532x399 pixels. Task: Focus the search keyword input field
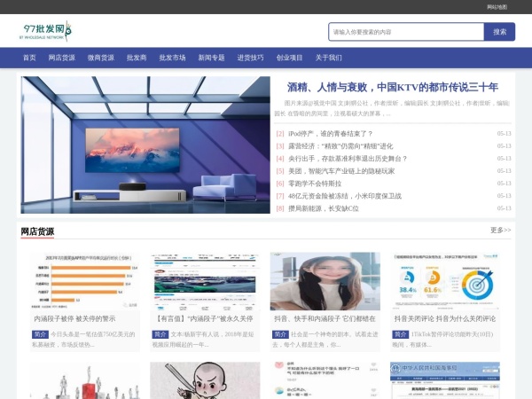[405, 32]
